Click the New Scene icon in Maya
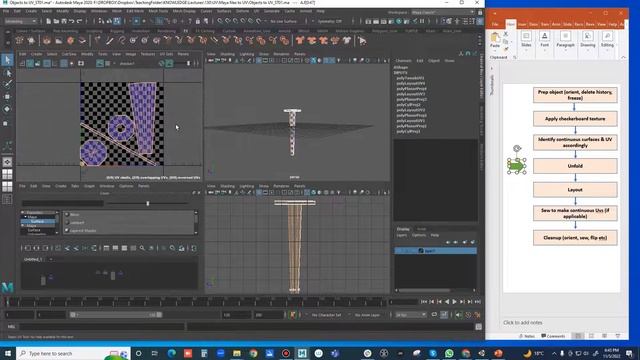This screenshot has width=640, height=360. [48, 21]
